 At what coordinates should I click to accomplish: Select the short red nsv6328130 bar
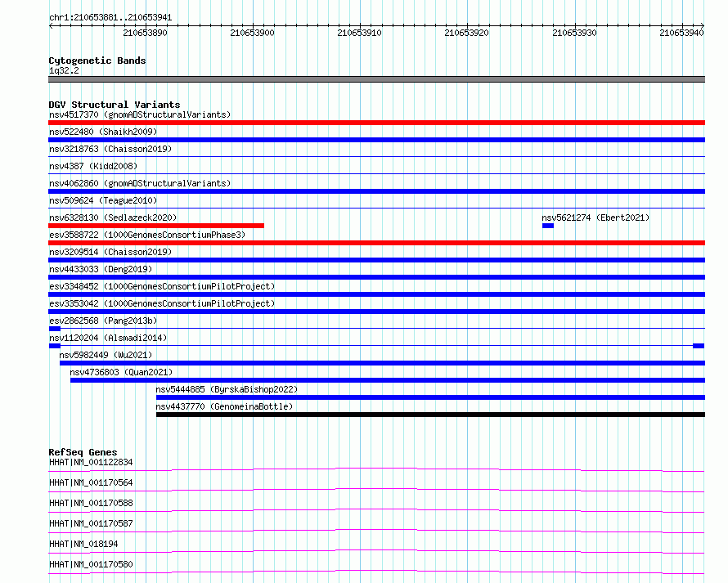pyautogui.click(x=156, y=226)
